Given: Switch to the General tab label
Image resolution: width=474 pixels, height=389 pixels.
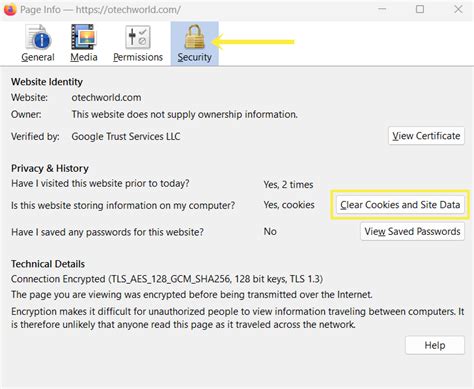Looking at the screenshot, I should pos(38,57).
